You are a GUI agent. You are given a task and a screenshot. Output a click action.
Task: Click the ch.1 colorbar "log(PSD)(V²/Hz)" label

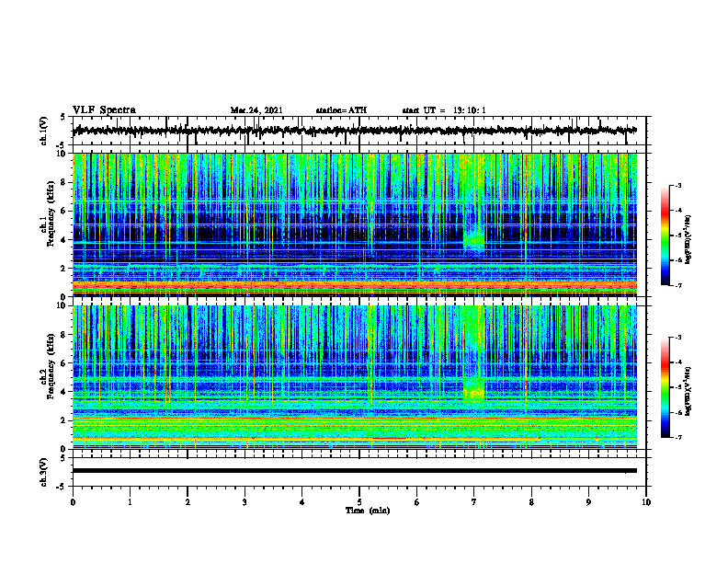tap(688, 239)
